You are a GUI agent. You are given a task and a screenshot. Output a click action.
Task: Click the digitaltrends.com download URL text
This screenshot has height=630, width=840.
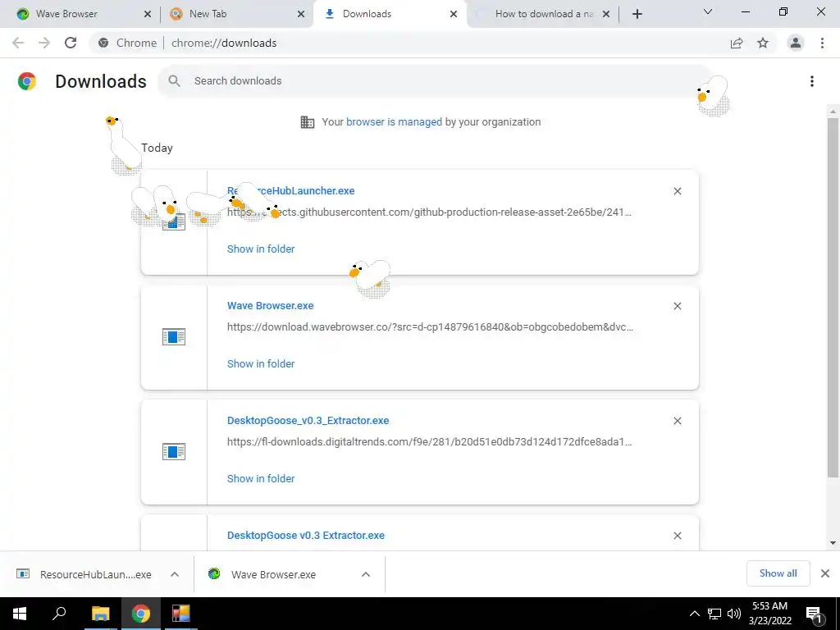click(x=430, y=442)
